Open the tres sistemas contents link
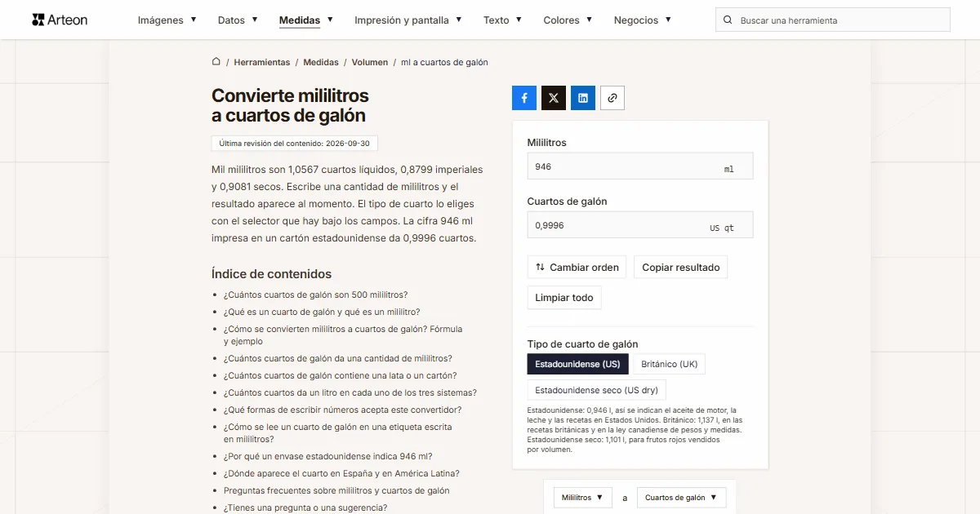The width and height of the screenshot is (980, 514). pos(350,392)
